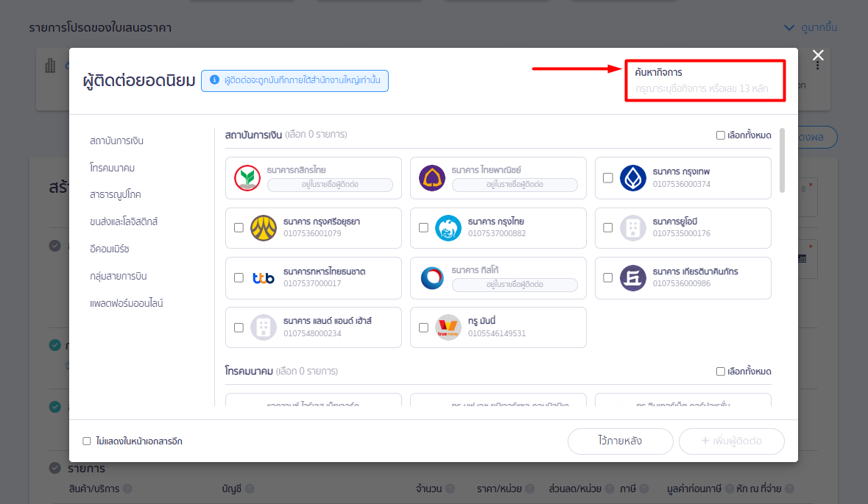Open the โทรคมนาคม category
Viewport: 868px width, 504px height.
tap(113, 168)
